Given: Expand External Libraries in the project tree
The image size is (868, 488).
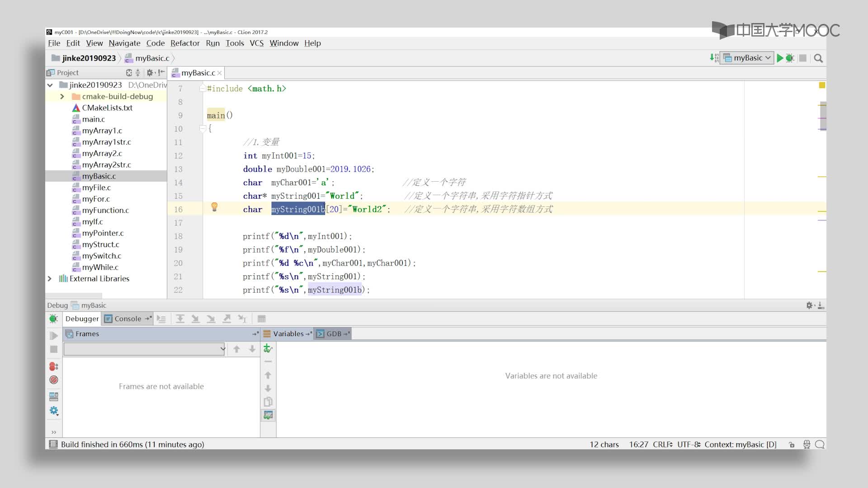Looking at the screenshot, I should (50, 279).
